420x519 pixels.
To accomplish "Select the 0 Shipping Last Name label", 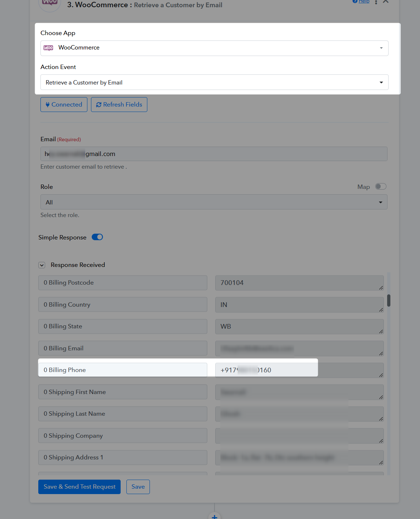I will click(123, 414).
